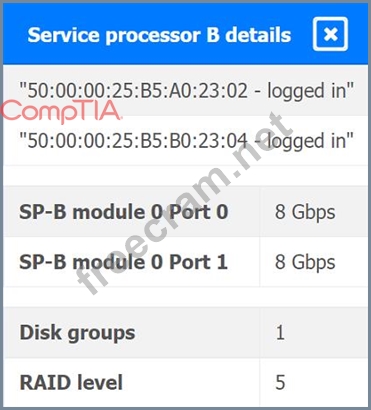The image size is (371, 410).
Task: Click the blank row above Disk groups
Action: tap(186, 297)
